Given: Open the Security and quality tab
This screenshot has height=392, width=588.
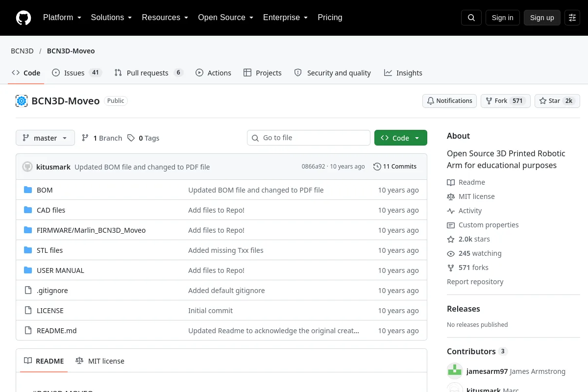Looking at the screenshot, I should [x=332, y=73].
